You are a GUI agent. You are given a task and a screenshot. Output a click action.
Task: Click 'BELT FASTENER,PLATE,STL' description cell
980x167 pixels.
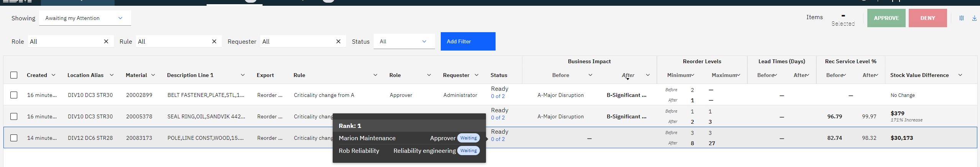[x=206, y=95]
